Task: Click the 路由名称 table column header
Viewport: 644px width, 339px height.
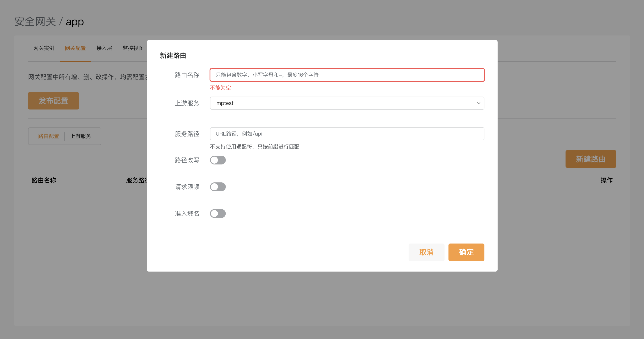Action: click(x=44, y=180)
